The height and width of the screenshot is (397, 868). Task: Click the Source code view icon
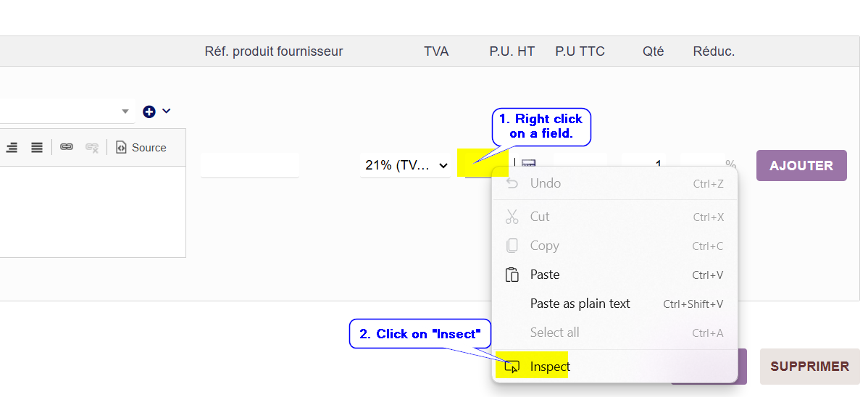click(121, 148)
